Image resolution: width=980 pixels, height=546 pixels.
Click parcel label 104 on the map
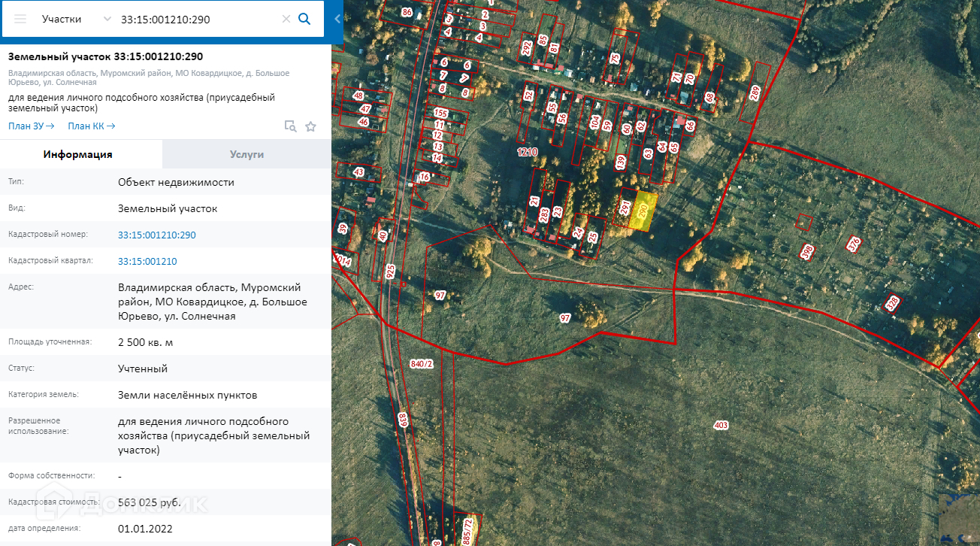point(595,122)
